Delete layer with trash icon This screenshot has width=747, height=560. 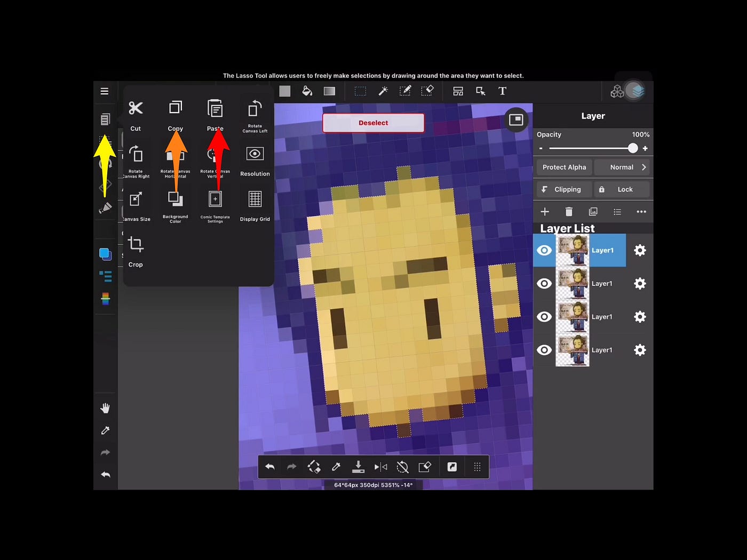(569, 212)
